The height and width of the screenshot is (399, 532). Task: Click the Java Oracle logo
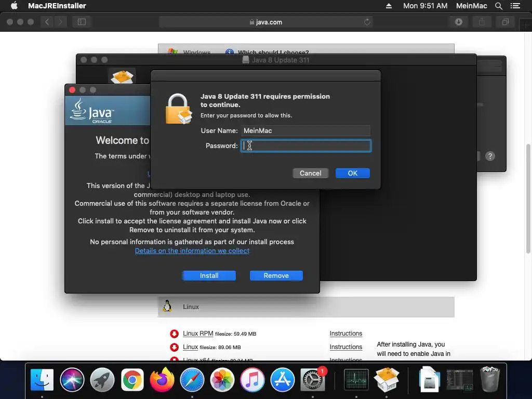[92, 111]
